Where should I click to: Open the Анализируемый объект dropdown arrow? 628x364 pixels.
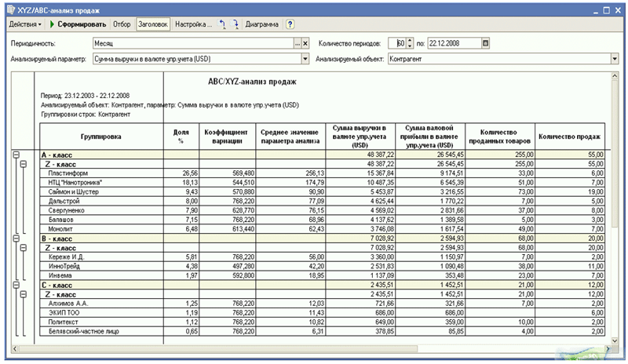pos(615,59)
